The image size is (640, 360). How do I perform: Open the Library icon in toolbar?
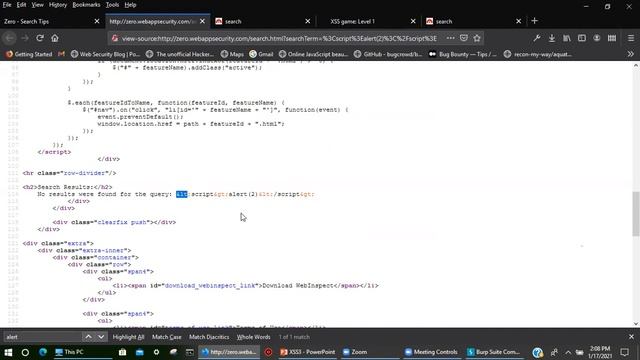click(567, 38)
